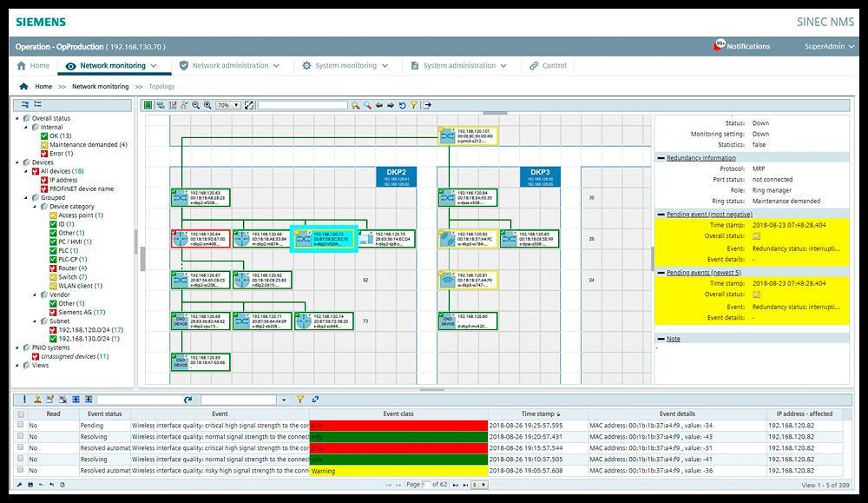Collapse the Redundancy information section
The width and height of the screenshot is (868, 503).
[x=661, y=158]
